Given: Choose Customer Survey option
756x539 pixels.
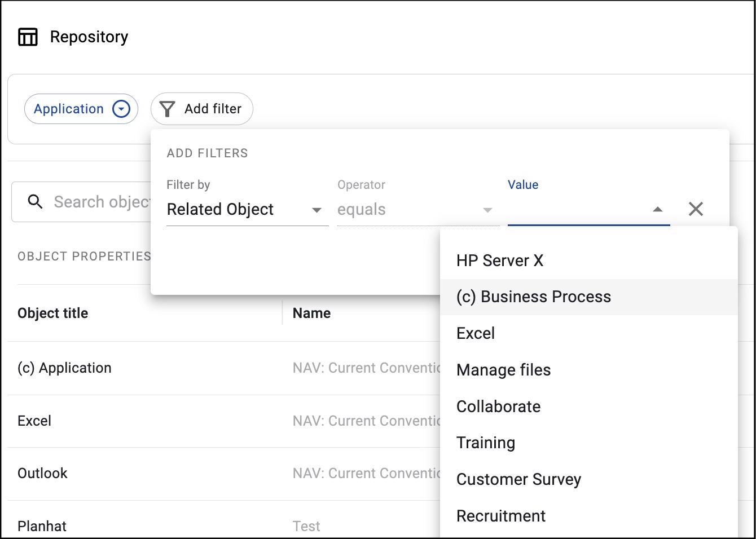Looking at the screenshot, I should point(588,479).
